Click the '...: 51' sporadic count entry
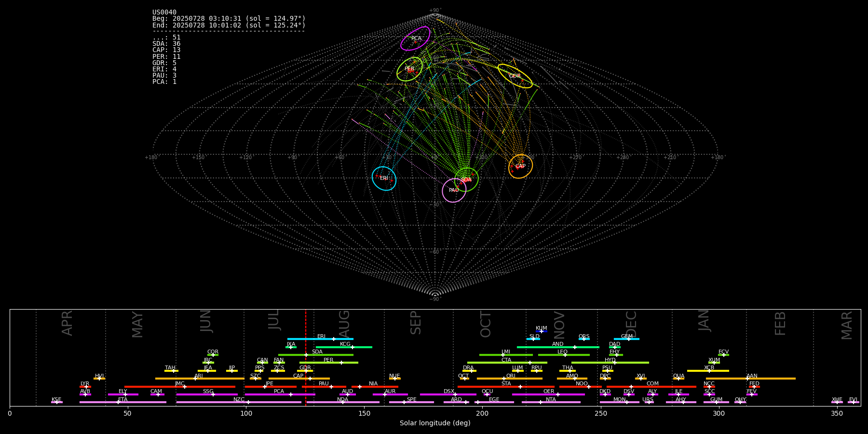 pyautogui.click(x=166, y=37)
